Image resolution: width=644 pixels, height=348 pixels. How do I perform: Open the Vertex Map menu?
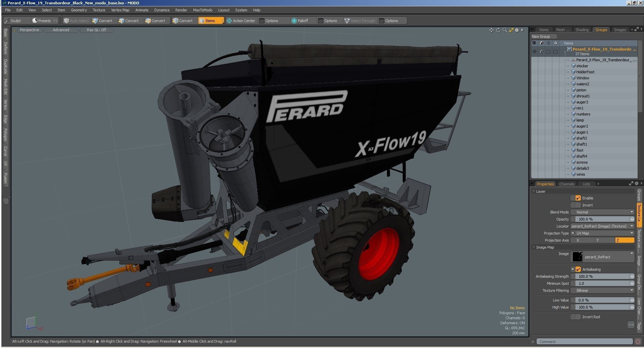tap(120, 10)
